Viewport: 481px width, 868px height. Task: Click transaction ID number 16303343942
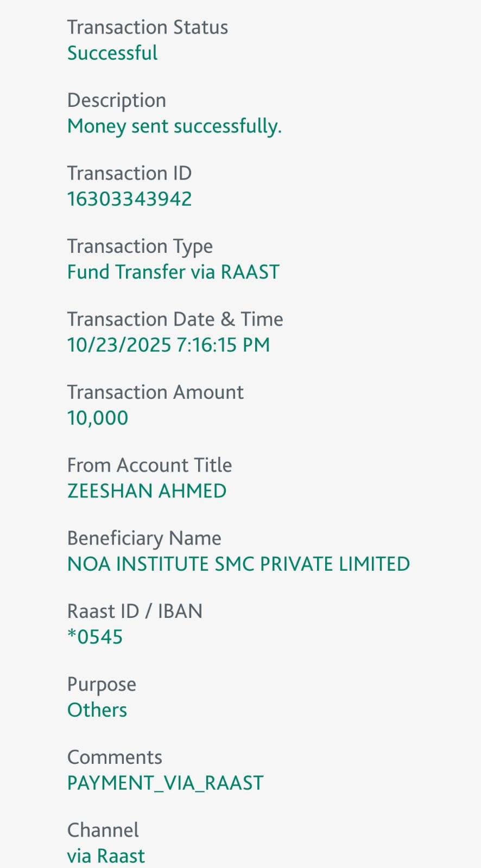[x=129, y=199]
